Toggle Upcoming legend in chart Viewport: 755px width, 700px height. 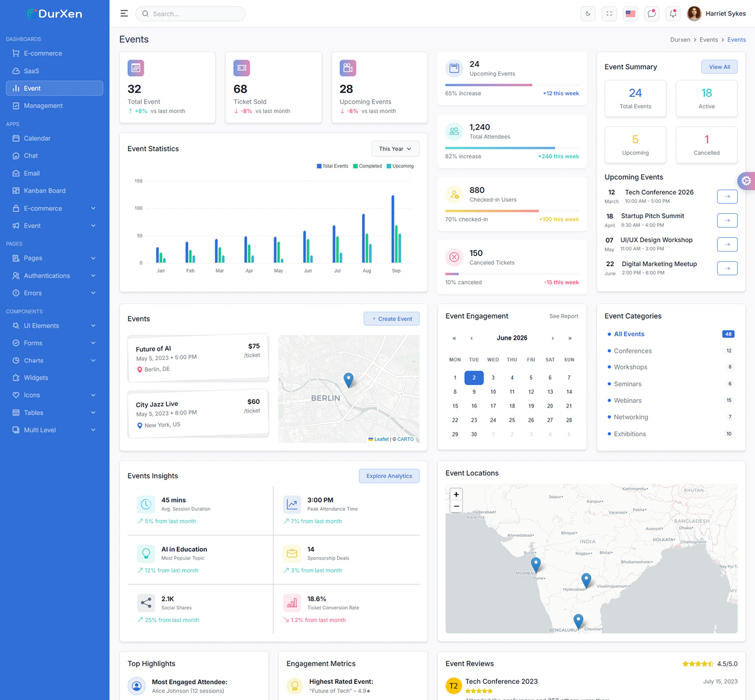click(400, 166)
